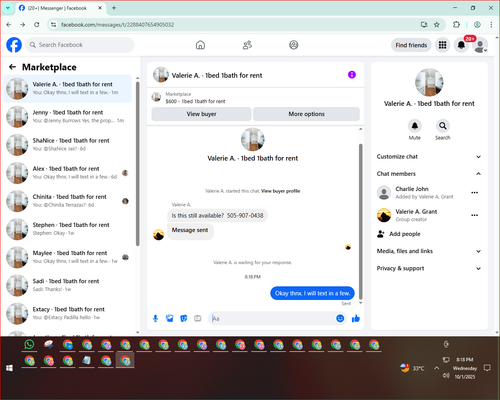Open Valerie A. listing thumbnail in right panel
Viewport: 500px width, 400px height.
tap(429, 82)
